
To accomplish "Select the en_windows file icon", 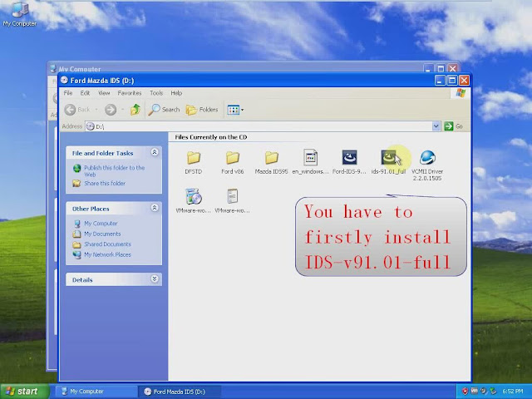I will coord(310,158).
